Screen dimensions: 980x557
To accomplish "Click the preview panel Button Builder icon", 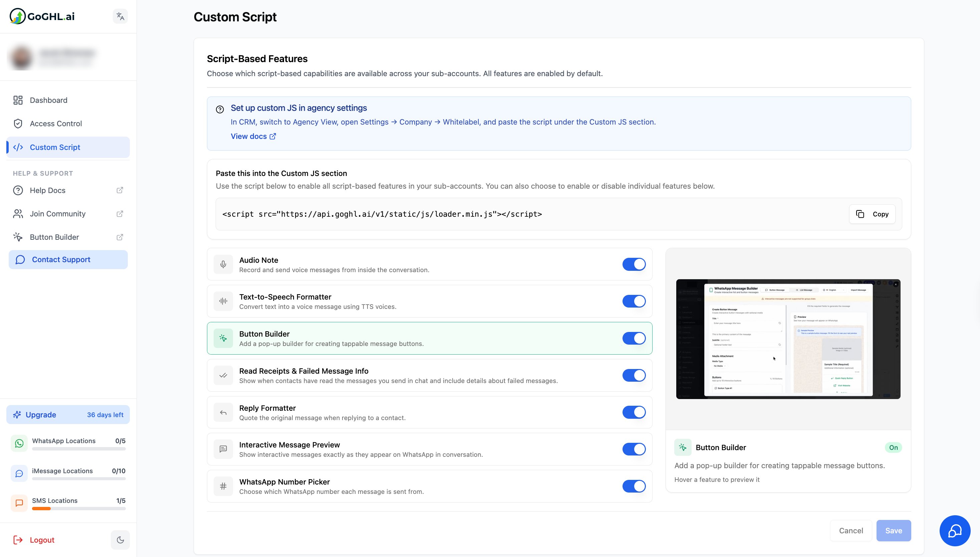I will click(683, 447).
